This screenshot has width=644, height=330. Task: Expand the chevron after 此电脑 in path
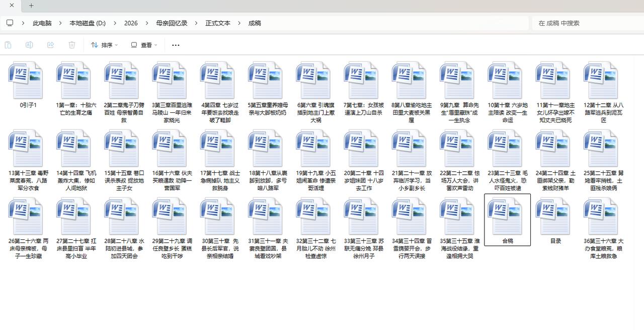pyautogui.click(x=60, y=23)
